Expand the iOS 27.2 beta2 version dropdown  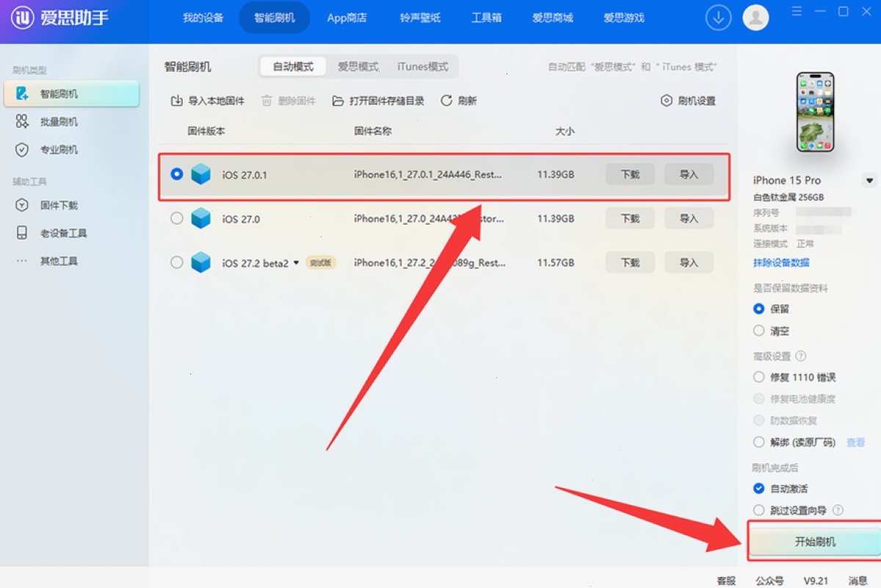click(297, 262)
